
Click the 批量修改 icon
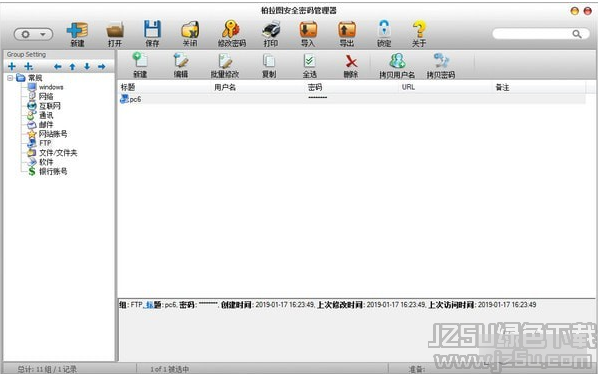tap(225, 61)
